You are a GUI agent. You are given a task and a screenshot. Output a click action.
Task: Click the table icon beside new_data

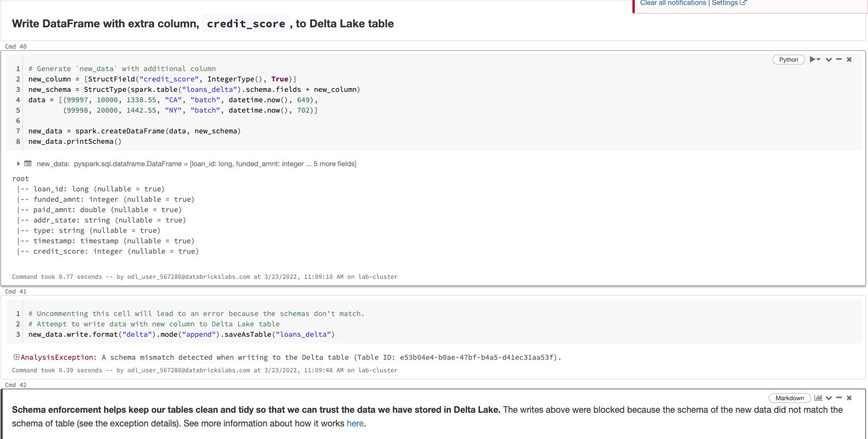click(x=28, y=163)
